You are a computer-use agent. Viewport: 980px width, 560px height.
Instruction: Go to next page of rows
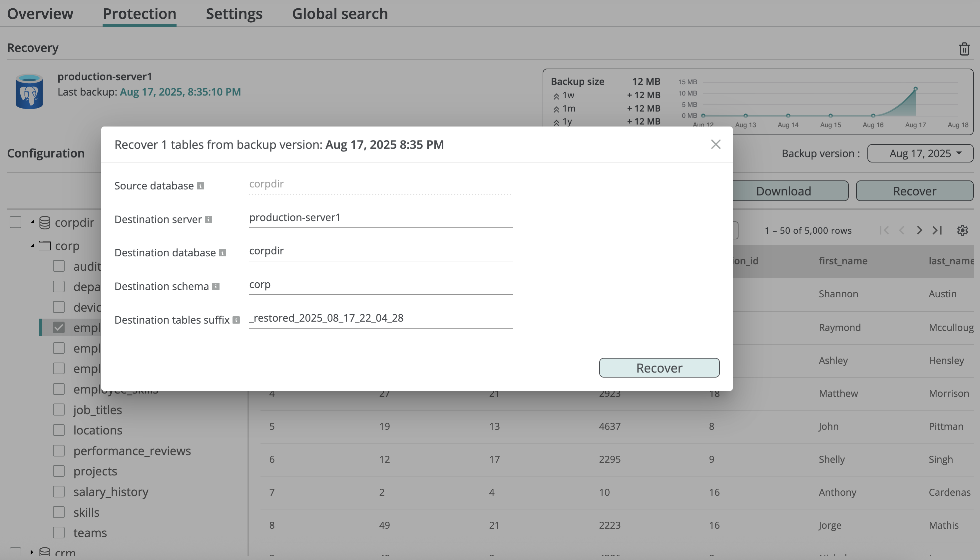[x=919, y=230]
